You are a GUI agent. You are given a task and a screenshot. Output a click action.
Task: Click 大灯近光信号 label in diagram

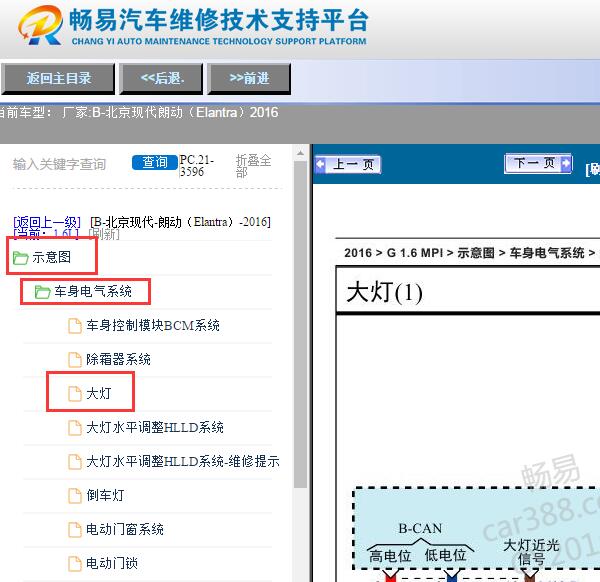[531, 552]
